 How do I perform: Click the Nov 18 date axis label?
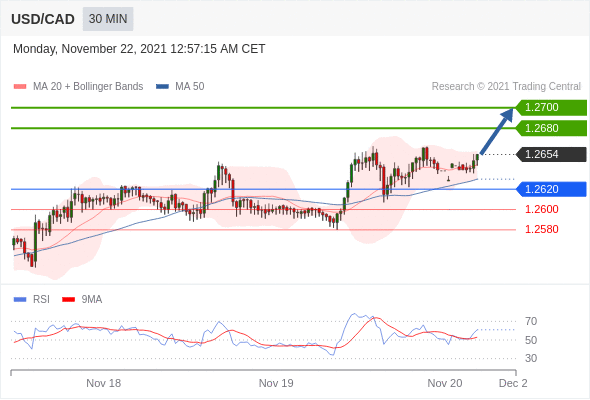103,383
